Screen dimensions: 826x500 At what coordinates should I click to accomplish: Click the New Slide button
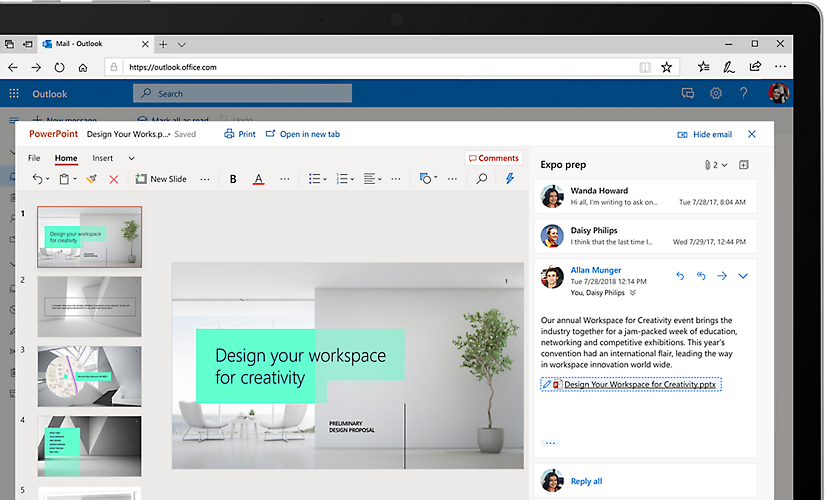pos(160,179)
